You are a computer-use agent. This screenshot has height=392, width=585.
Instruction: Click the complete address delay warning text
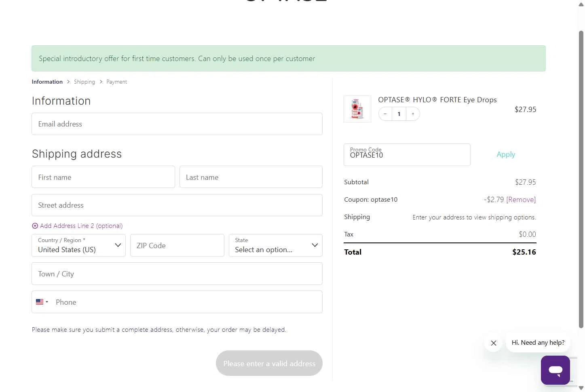click(x=159, y=330)
